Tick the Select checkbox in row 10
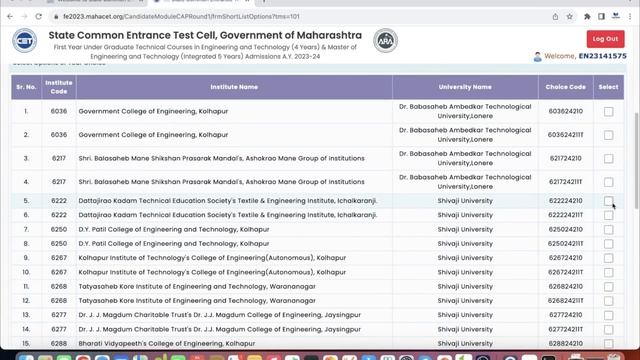640x360 pixels. [x=608, y=272]
